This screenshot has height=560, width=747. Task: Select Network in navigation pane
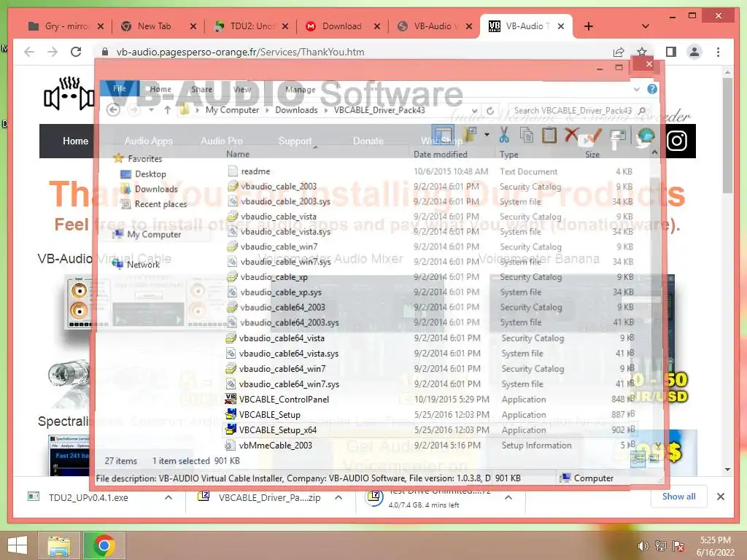click(x=143, y=265)
